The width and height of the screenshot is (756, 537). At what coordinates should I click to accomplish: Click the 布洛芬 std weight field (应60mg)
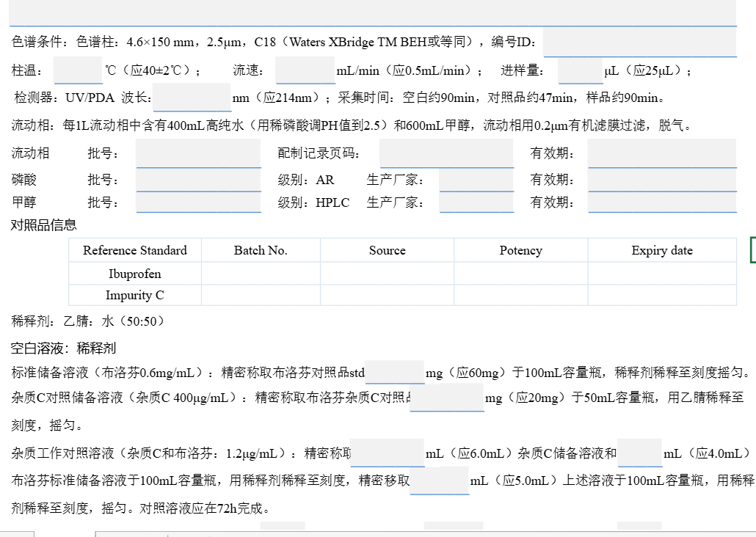pos(395,372)
